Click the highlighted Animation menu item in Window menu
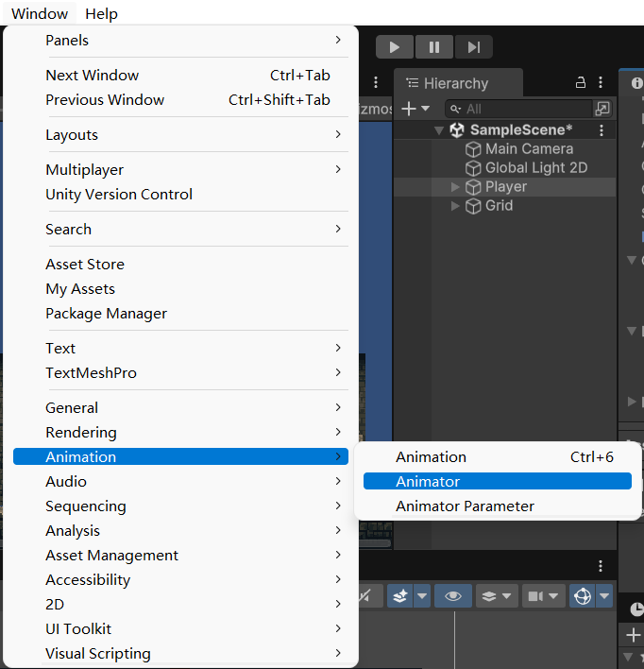Image resolution: width=644 pixels, height=669 pixels. [181, 457]
